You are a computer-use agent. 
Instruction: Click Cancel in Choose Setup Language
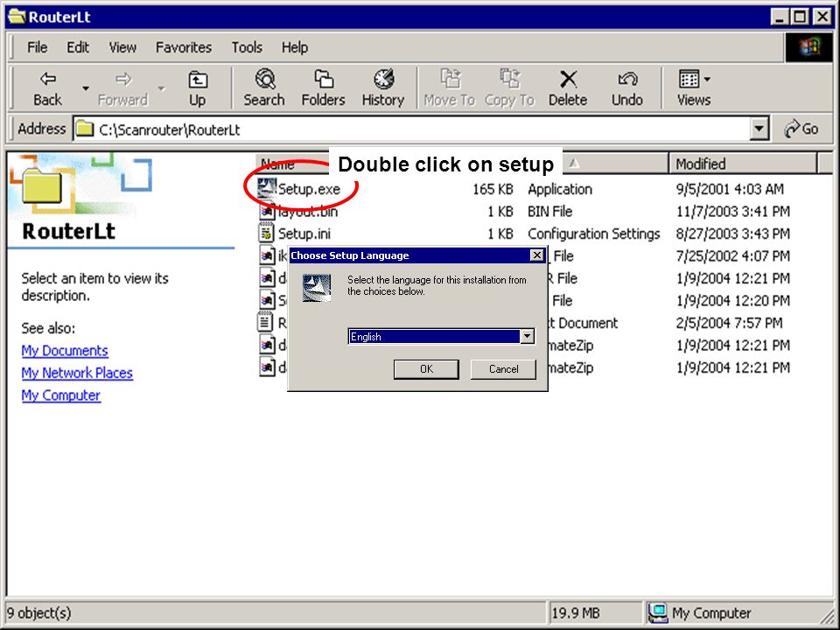click(x=504, y=369)
